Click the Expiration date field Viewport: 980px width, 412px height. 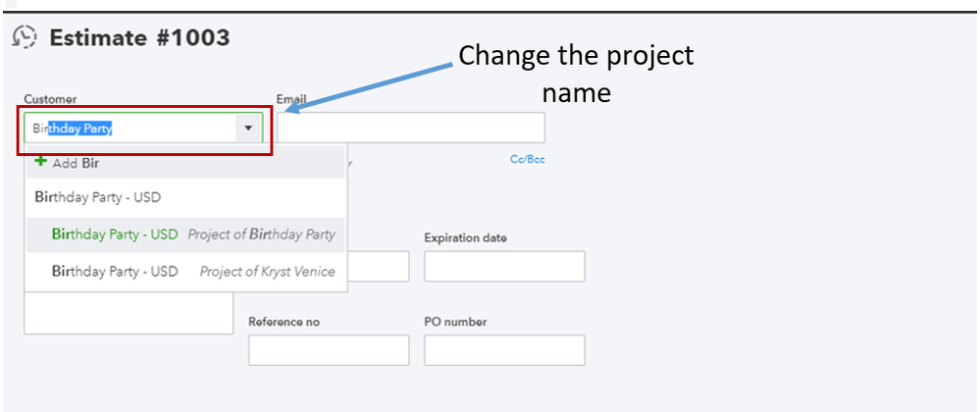tap(504, 266)
